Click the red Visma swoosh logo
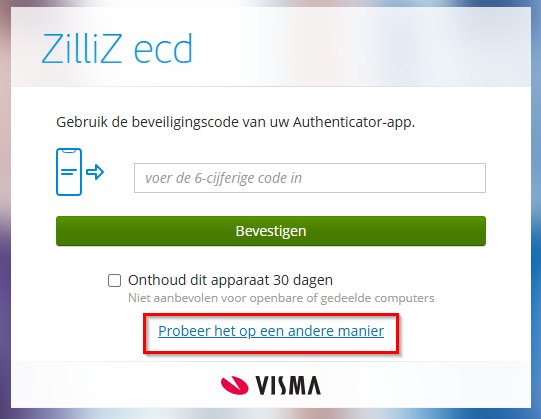The image size is (541, 419). coord(235,385)
